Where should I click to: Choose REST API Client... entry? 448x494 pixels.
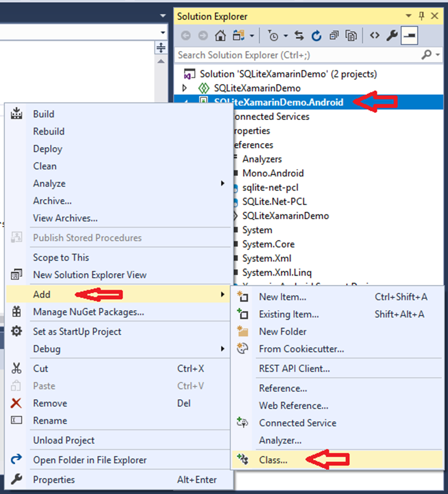tap(338, 368)
